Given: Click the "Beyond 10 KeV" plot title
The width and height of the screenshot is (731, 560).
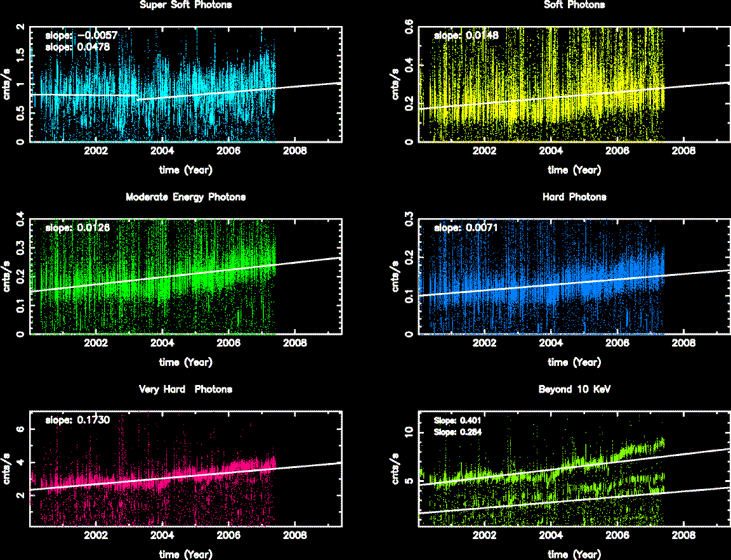Looking at the screenshot, I should [x=574, y=389].
